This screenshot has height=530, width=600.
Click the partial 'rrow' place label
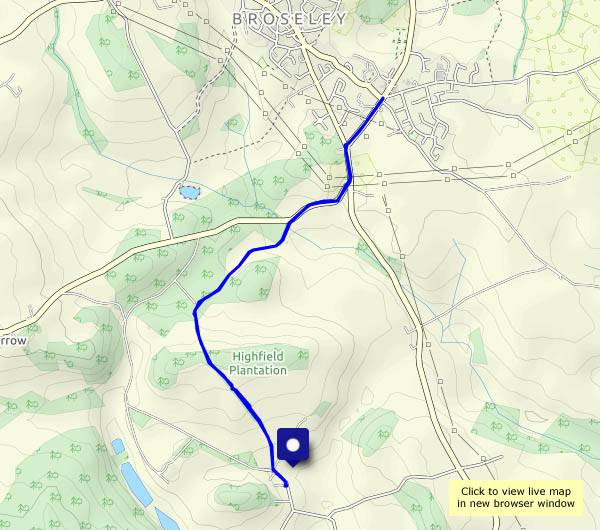[x=14, y=341]
